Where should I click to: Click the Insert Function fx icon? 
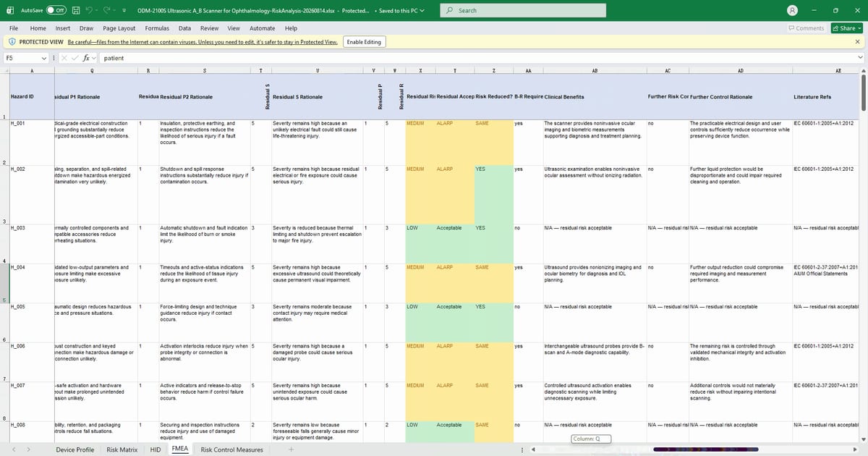pyautogui.click(x=86, y=57)
